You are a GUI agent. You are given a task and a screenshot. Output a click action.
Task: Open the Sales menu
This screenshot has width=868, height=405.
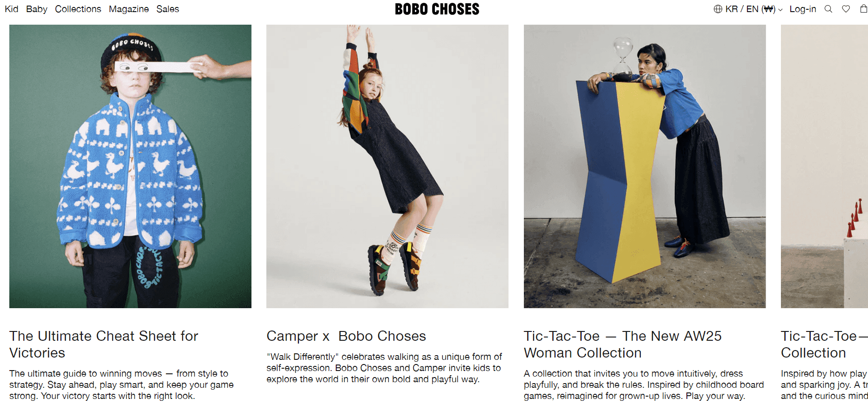coord(168,9)
